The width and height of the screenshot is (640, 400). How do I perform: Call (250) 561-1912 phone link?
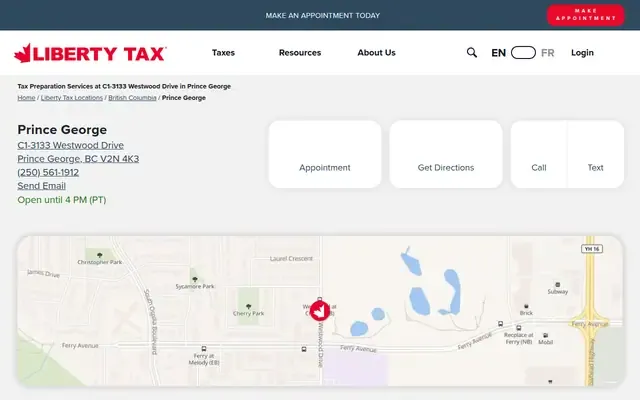tap(48, 172)
